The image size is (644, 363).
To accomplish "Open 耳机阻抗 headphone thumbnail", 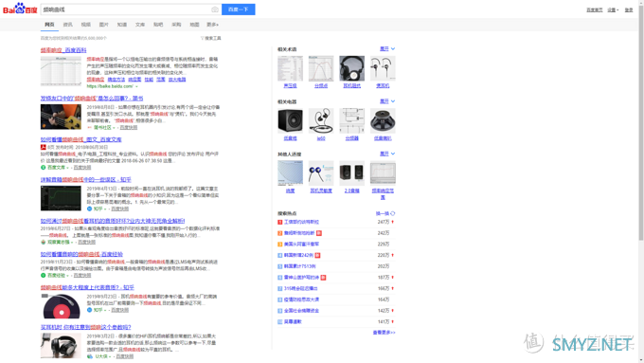I will tap(351, 68).
